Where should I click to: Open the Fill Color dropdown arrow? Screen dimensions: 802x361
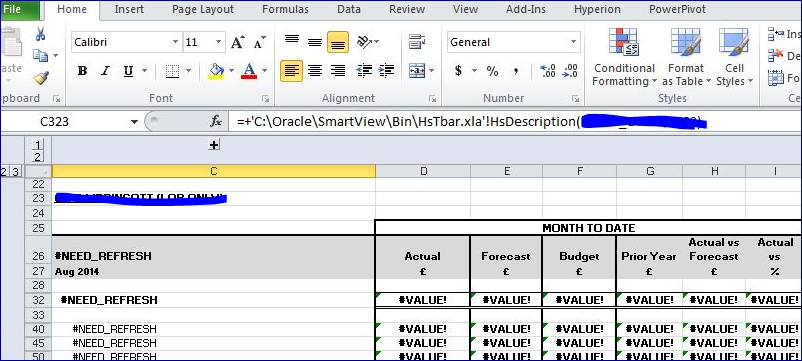(231, 71)
